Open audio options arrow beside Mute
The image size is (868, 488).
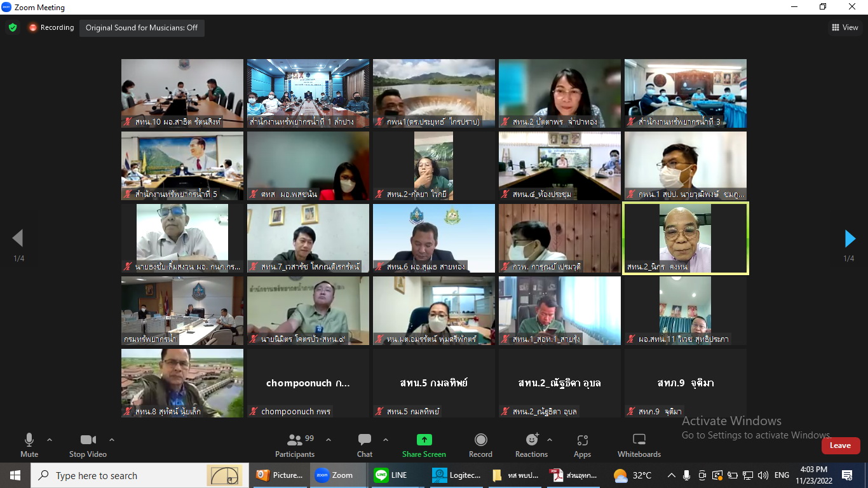[50, 440]
